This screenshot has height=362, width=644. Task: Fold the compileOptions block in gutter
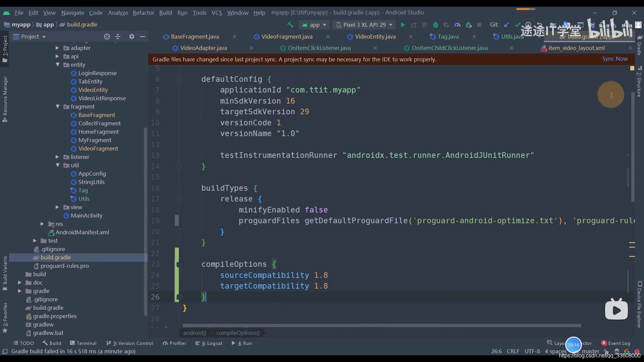pyautogui.click(x=179, y=264)
